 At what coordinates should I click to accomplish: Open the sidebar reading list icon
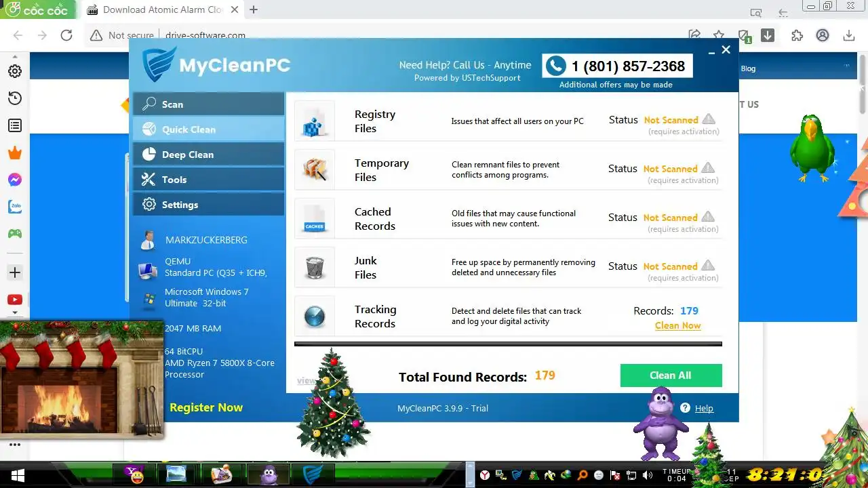(x=14, y=125)
